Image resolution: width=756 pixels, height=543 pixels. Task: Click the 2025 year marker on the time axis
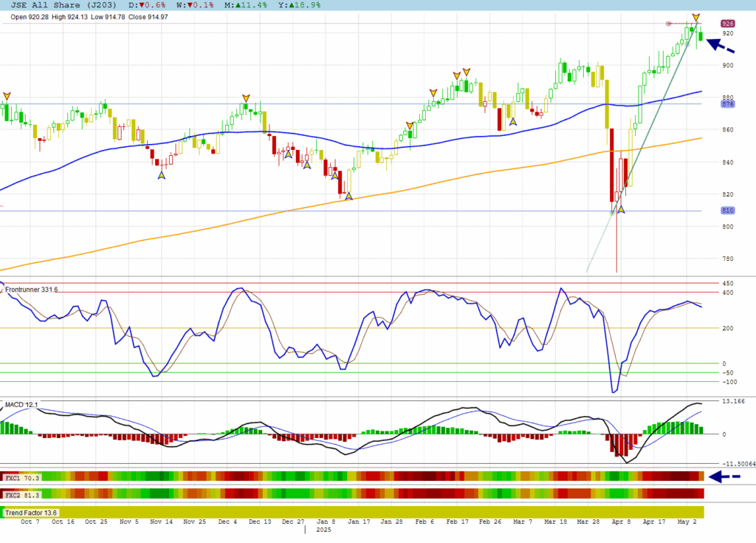pos(323,530)
